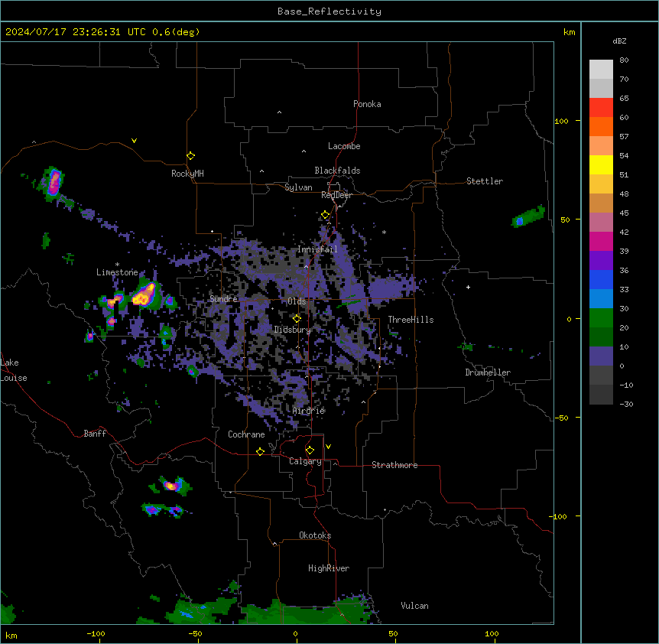Viewport: 659px width, 644px height.
Task: Click the Stettler city label
Action: pyautogui.click(x=485, y=181)
